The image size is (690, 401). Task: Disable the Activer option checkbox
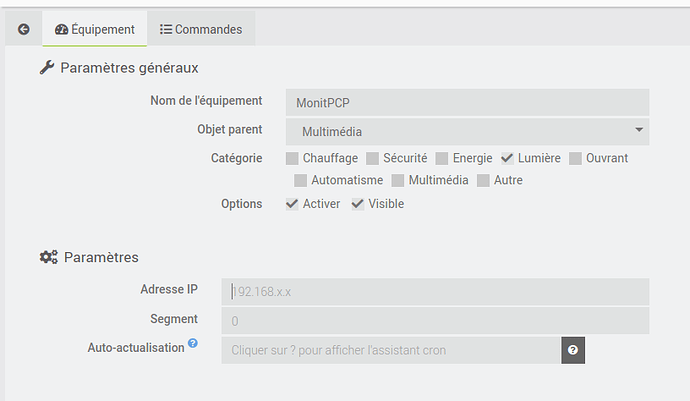point(292,204)
